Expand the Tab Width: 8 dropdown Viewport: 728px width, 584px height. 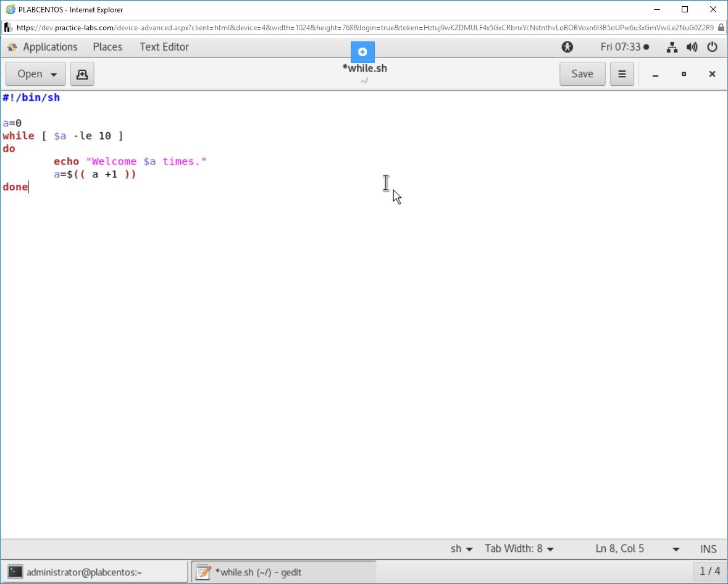coord(519,549)
